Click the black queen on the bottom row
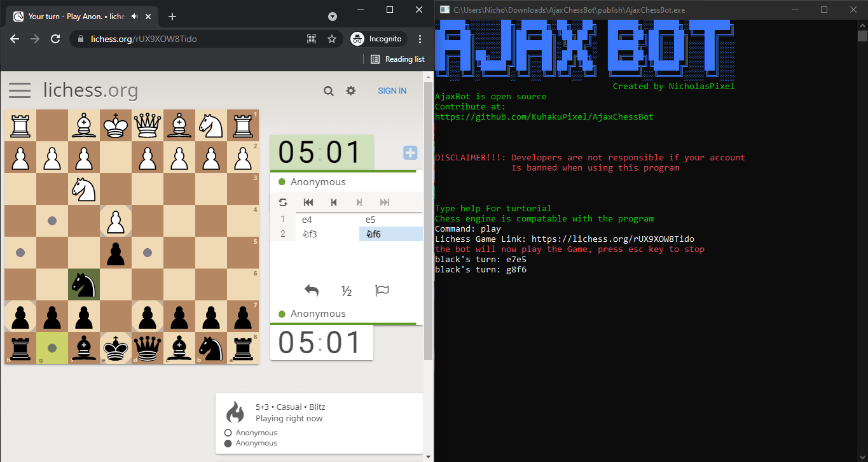 click(x=148, y=348)
